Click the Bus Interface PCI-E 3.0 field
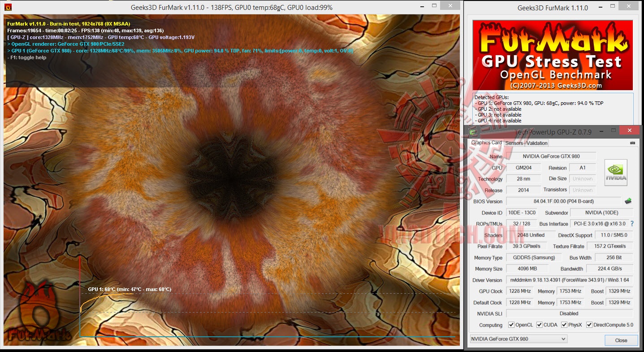 [600, 224]
